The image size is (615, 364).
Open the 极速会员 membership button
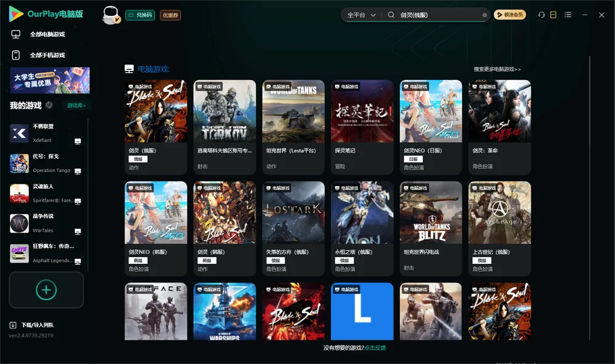(510, 15)
